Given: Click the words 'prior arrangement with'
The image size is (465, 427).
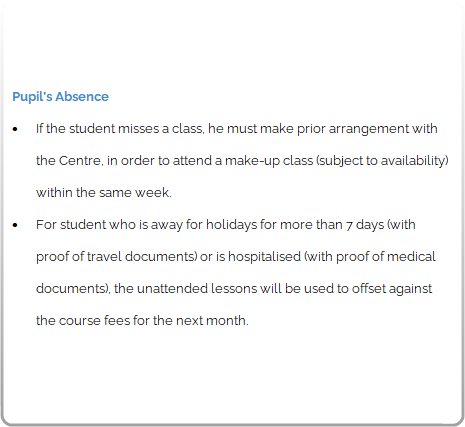Looking at the screenshot, I should tap(367, 129).
